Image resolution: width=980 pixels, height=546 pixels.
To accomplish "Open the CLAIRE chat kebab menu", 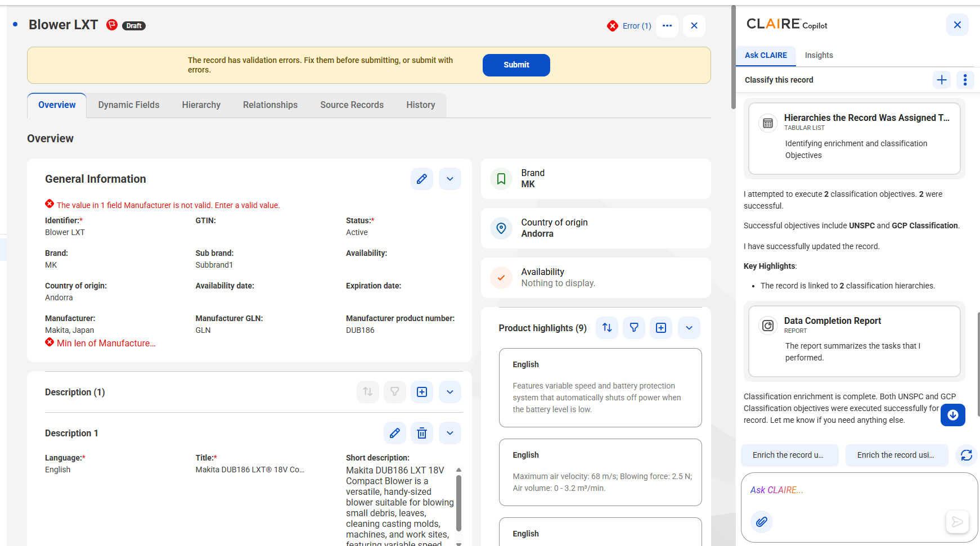I will tap(965, 80).
